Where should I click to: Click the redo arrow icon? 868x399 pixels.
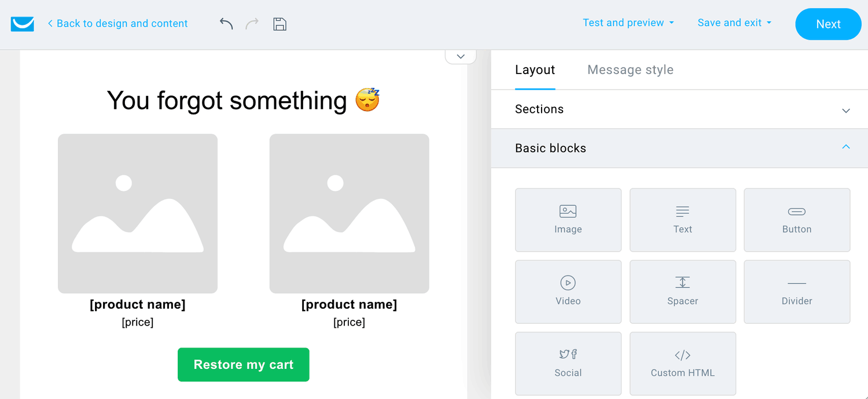[252, 24]
